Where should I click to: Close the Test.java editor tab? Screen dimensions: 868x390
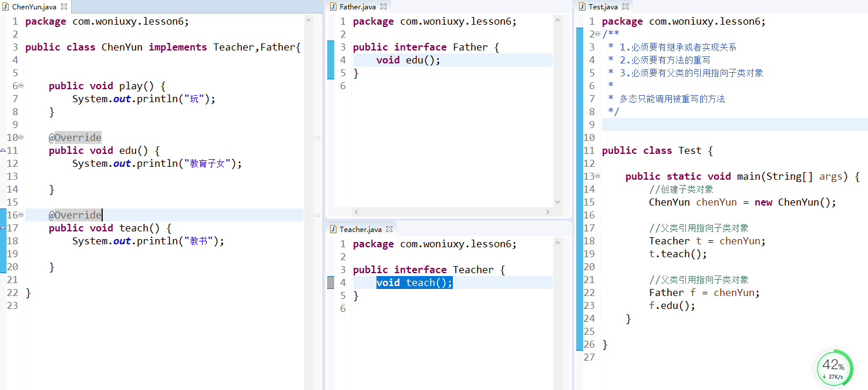point(625,7)
